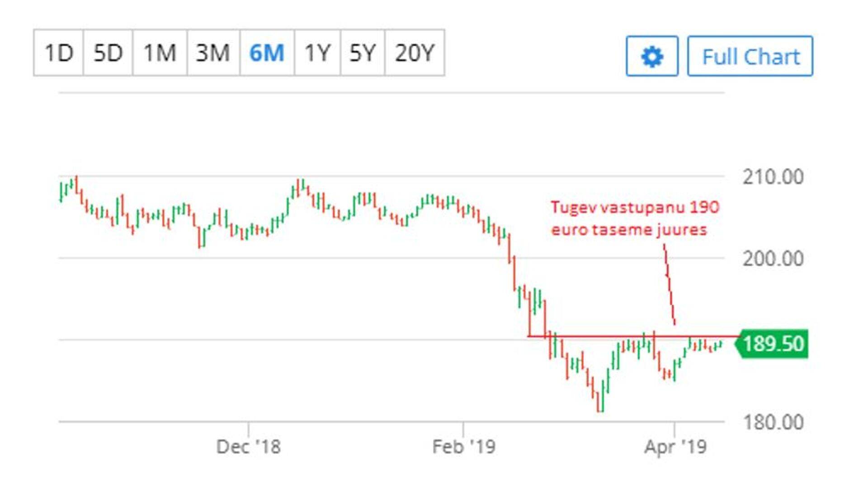Select the 20Y time range
The width and height of the screenshot is (868, 498).
415,53
